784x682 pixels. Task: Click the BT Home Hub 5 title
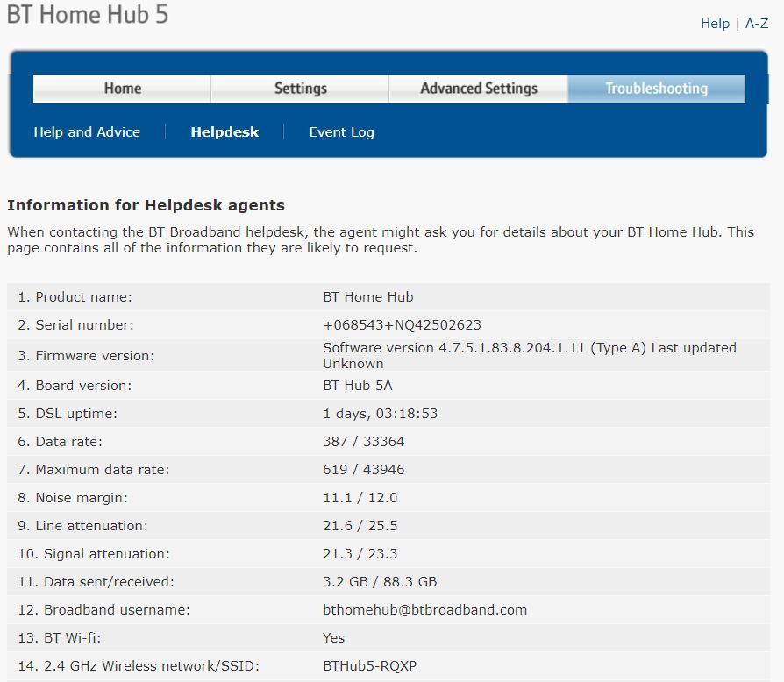click(x=88, y=14)
